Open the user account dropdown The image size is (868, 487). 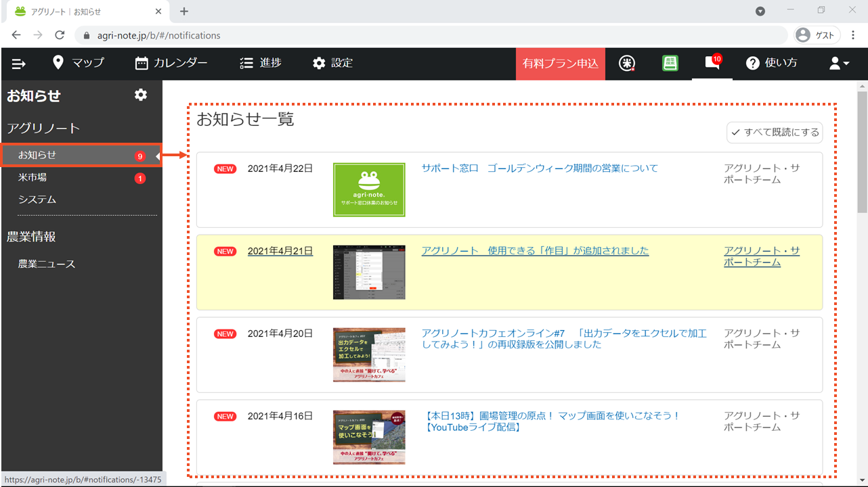click(x=839, y=63)
